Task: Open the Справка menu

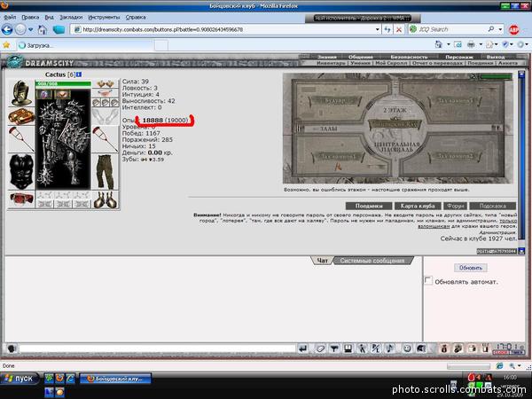Action: click(136, 17)
